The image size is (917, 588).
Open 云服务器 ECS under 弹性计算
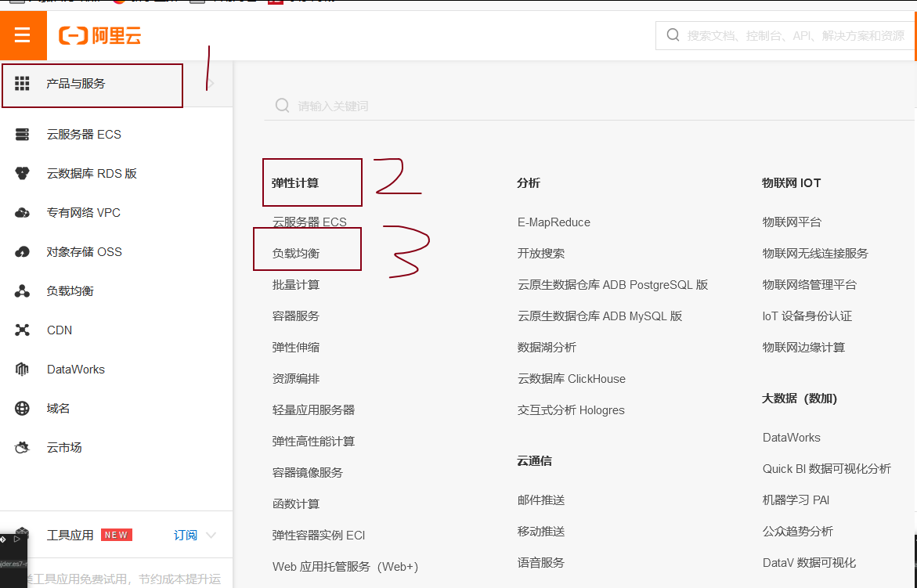309,222
